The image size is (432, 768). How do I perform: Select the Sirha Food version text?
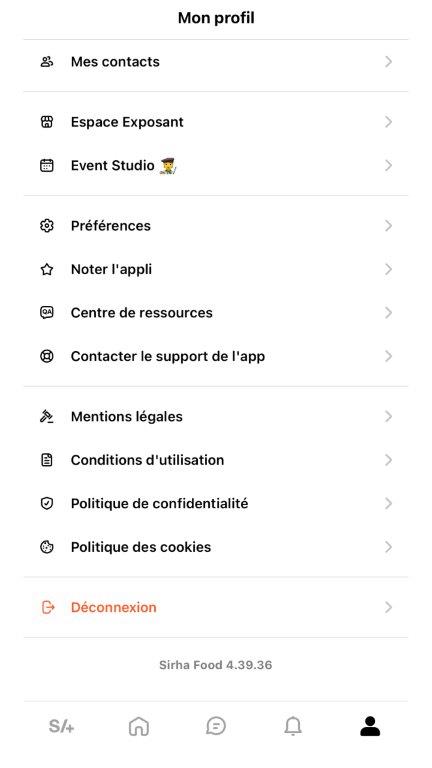[216, 665]
